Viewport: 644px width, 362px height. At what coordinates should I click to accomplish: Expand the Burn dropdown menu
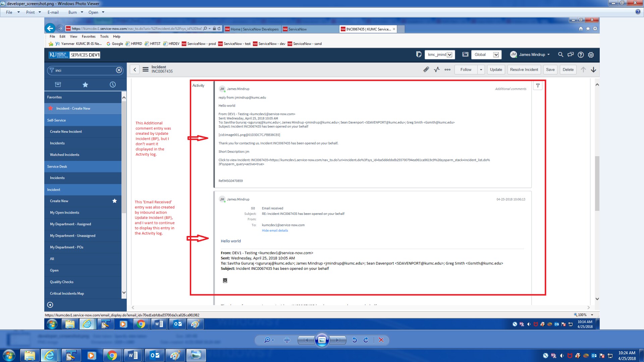click(75, 12)
